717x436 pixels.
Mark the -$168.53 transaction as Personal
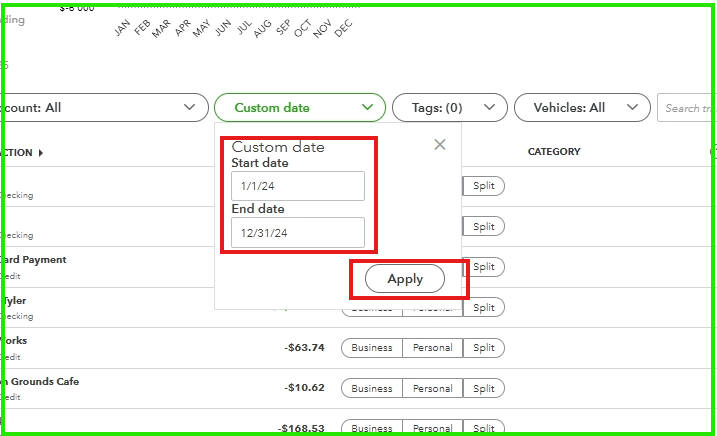click(x=432, y=429)
